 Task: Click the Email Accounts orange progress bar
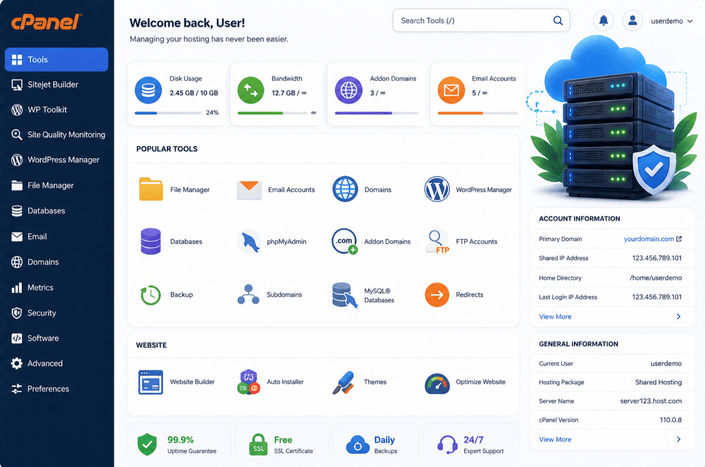tap(477, 113)
